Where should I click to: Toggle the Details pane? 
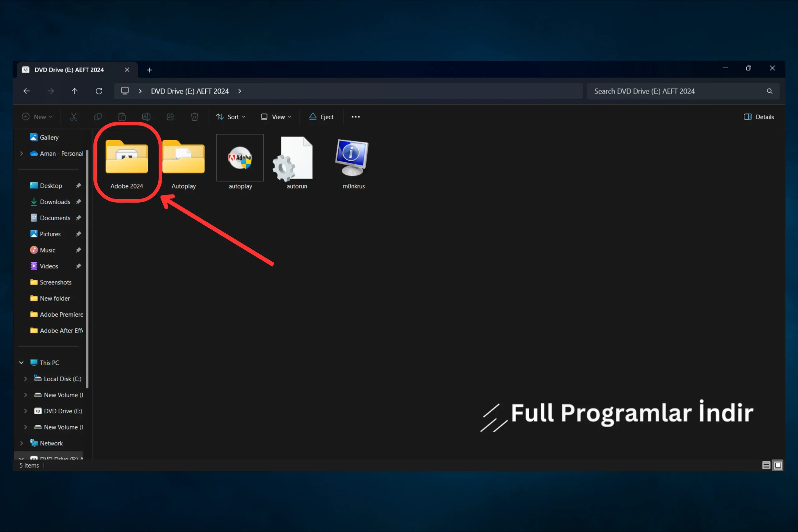coord(759,117)
